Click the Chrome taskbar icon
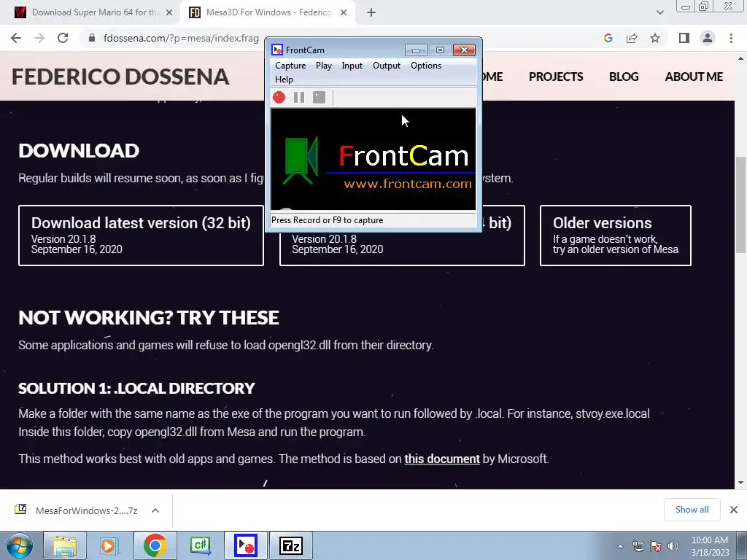The width and height of the screenshot is (747, 560). (155, 545)
